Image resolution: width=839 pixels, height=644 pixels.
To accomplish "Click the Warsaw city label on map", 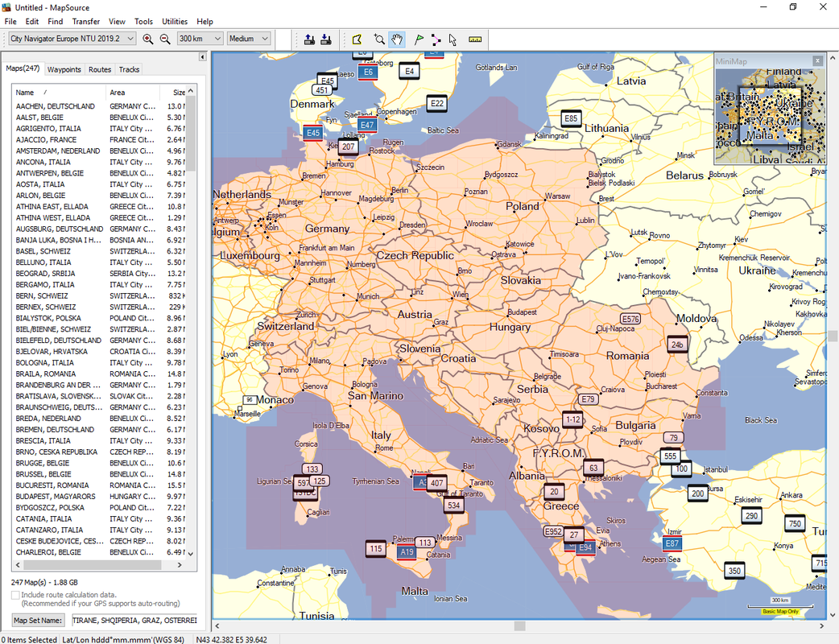I will pos(557,196).
